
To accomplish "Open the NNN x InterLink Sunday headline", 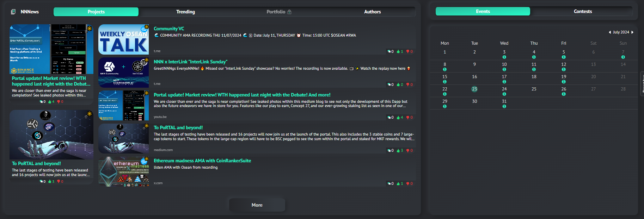I will [190, 62].
